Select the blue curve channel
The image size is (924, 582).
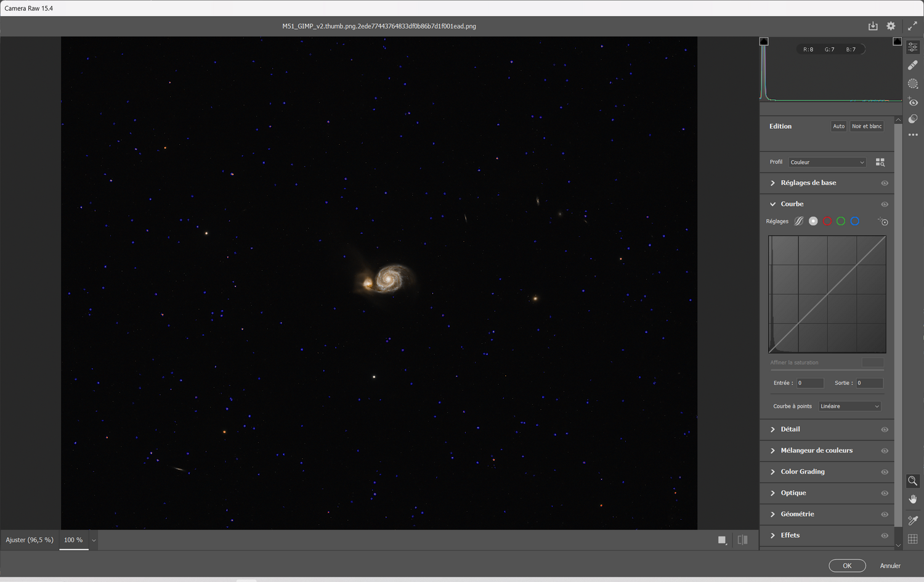[855, 221]
